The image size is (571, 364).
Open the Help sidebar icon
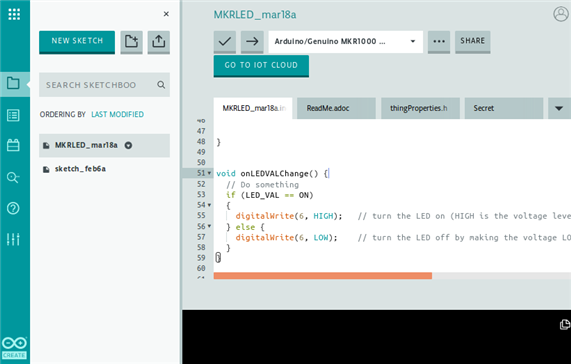[x=13, y=208]
